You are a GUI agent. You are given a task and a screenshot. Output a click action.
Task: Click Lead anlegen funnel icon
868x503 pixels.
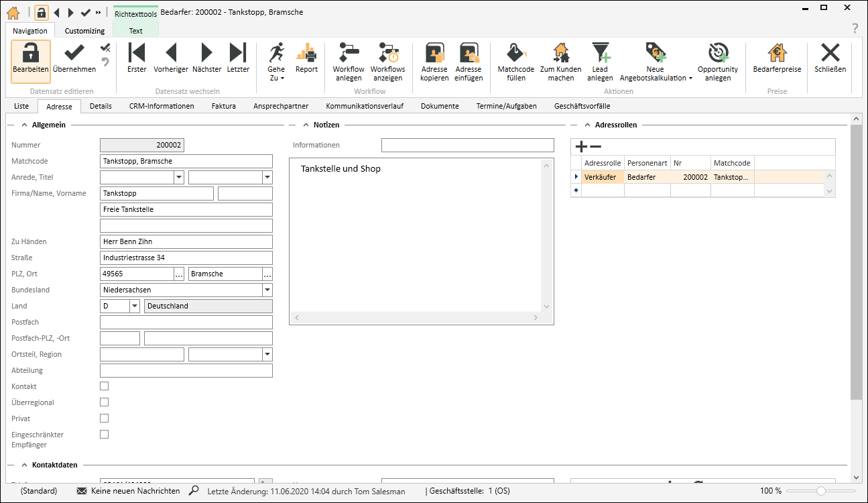pos(600,54)
